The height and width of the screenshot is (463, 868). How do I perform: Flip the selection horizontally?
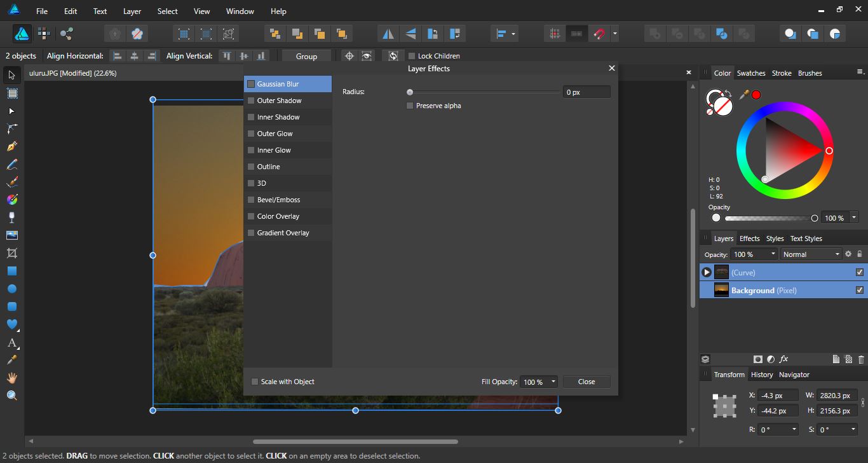coord(388,33)
